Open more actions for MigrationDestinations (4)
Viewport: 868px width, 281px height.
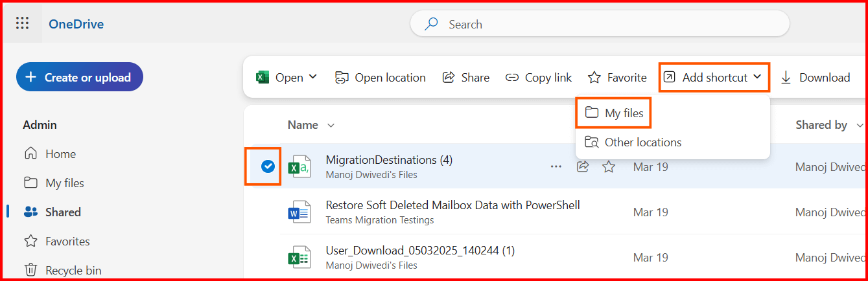(x=556, y=167)
